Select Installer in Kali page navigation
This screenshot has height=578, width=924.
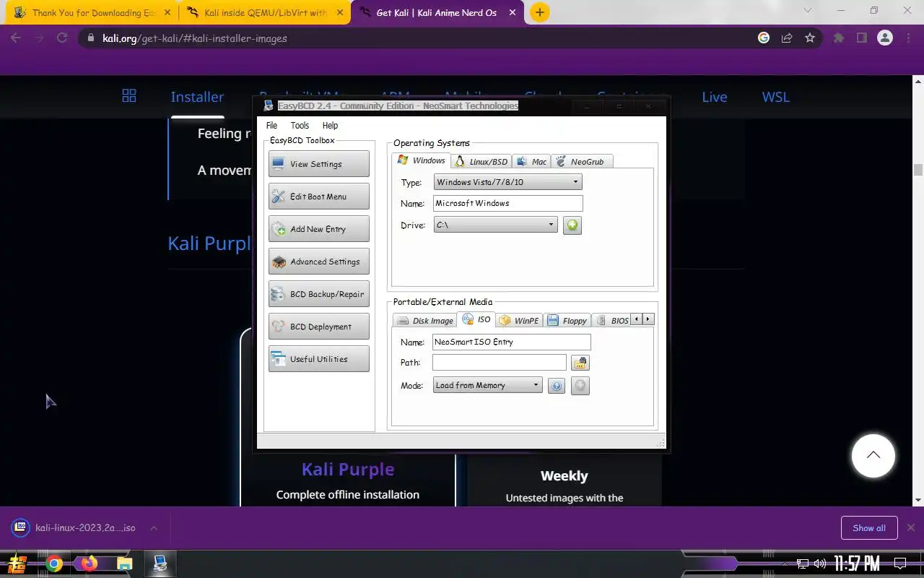coord(197,97)
